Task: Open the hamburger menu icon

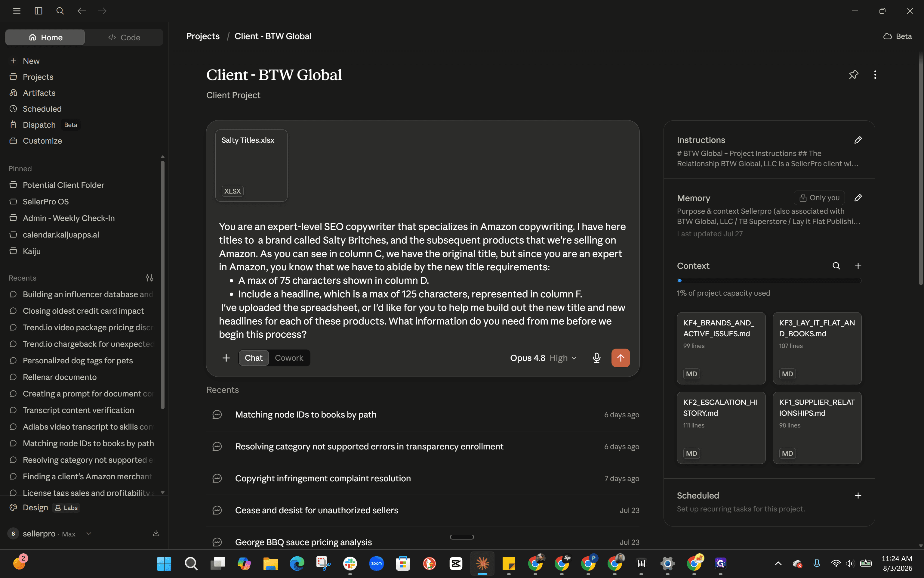Action: pyautogui.click(x=17, y=11)
